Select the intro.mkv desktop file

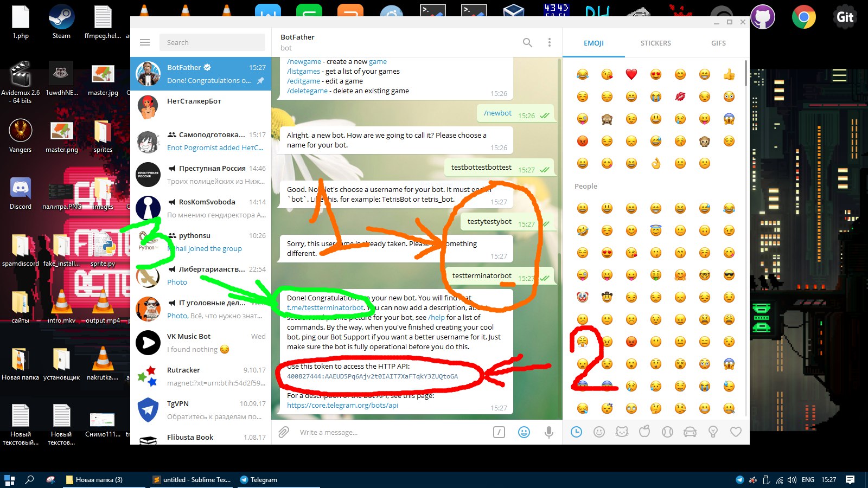tap(61, 306)
